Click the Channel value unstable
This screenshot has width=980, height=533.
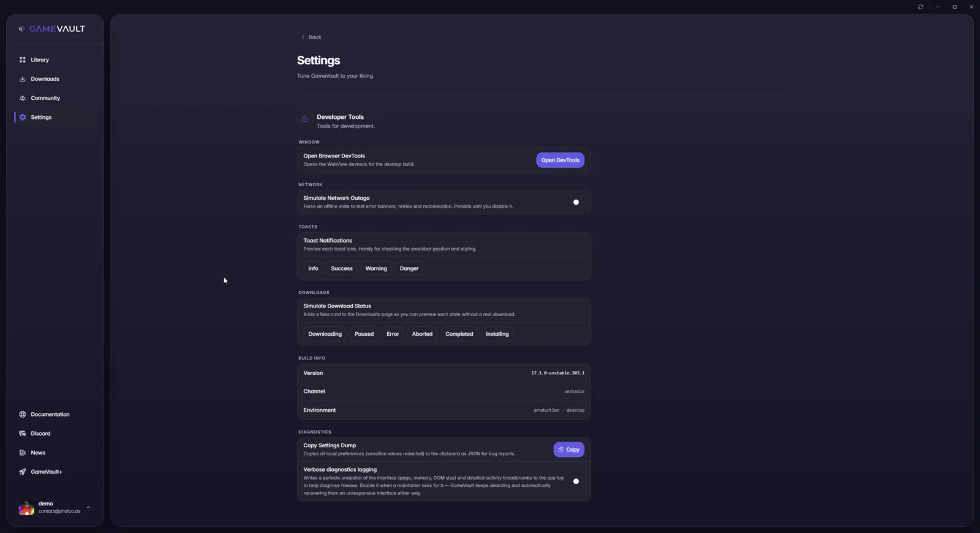coord(574,391)
